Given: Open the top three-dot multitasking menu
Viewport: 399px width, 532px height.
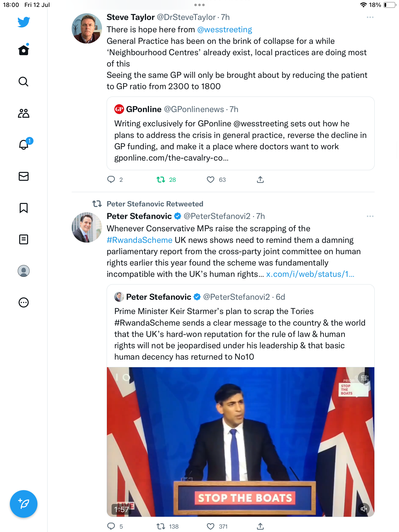Looking at the screenshot, I should pos(199,5).
